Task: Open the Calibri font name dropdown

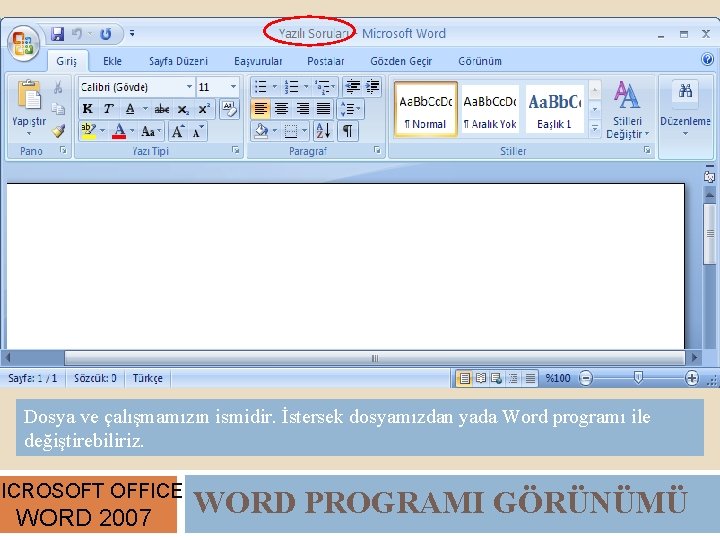Action: [189, 87]
